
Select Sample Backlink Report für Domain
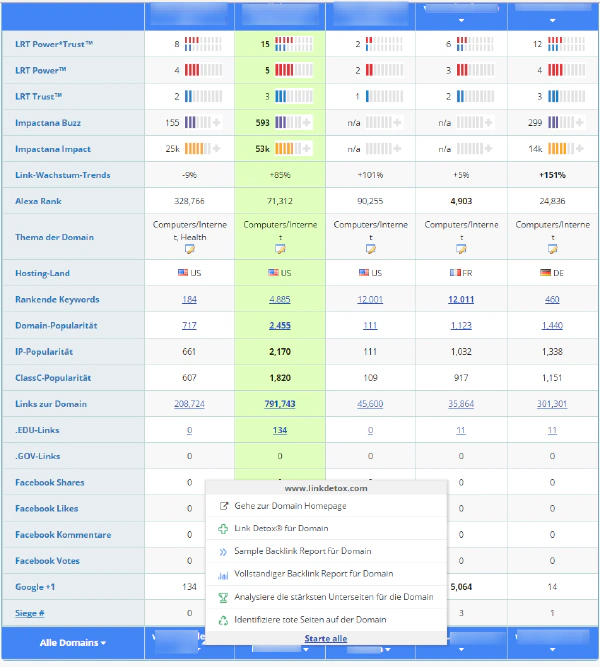tap(326, 551)
